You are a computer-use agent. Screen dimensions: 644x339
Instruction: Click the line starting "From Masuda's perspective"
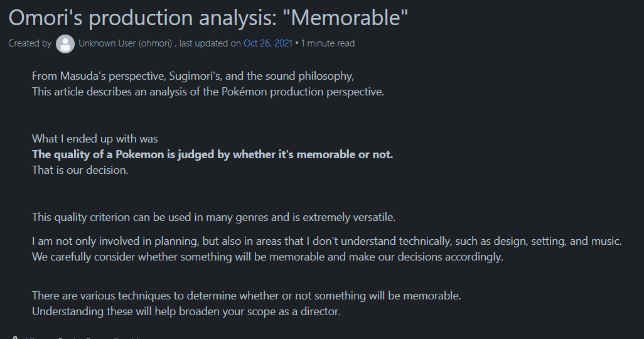[x=193, y=76]
